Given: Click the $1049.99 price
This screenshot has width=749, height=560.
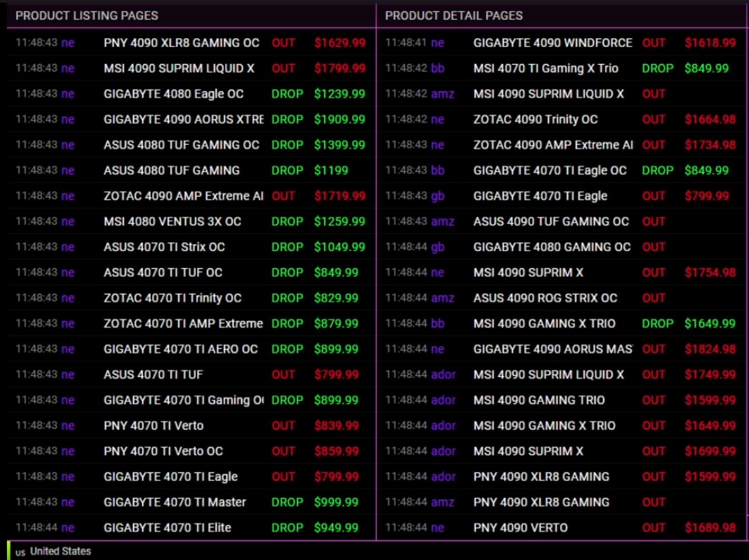Looking at the screenshot, I should click(339, 247).
